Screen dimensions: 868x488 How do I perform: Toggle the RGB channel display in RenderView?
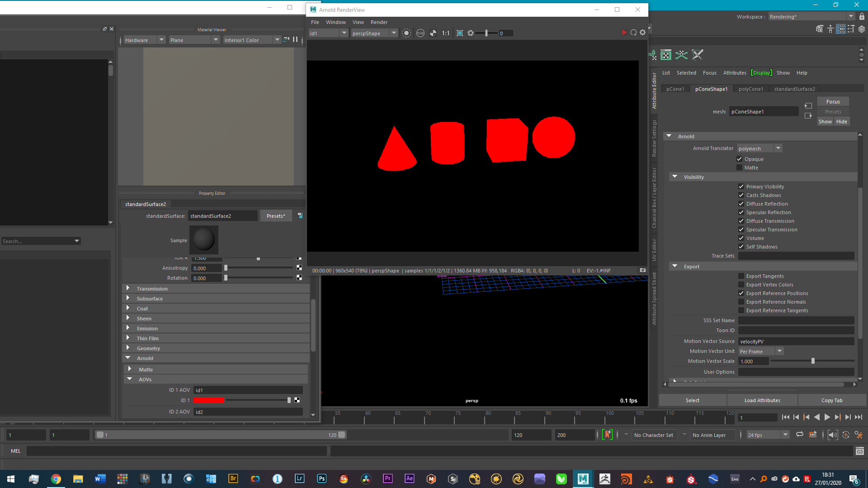coord(420,33)
